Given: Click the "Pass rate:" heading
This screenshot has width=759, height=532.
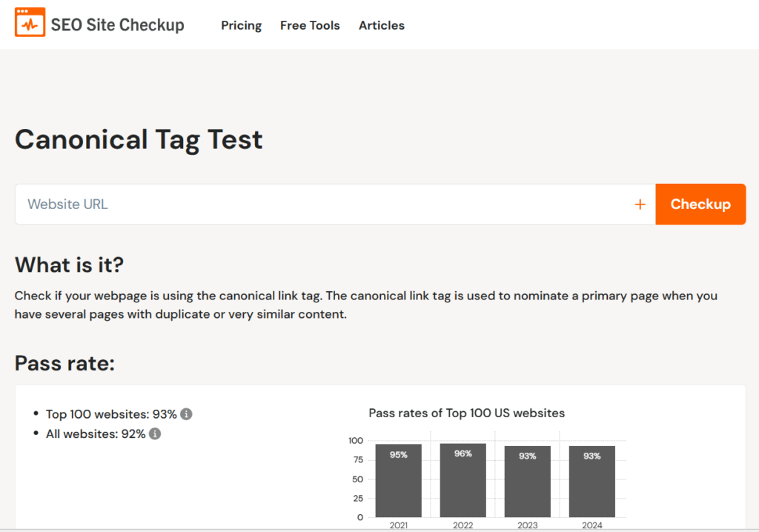Looking at the screenshot, I should [x=64, y=363].
